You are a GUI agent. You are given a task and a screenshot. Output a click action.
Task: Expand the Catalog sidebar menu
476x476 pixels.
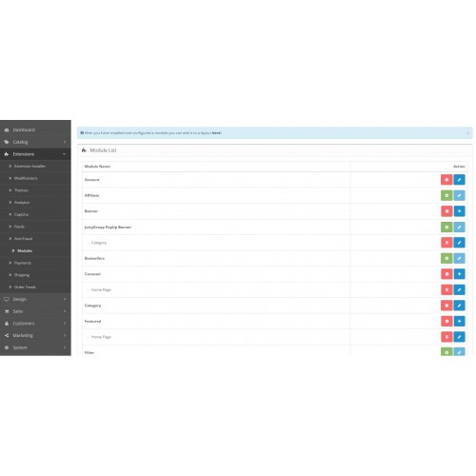[x=35, y=142]
